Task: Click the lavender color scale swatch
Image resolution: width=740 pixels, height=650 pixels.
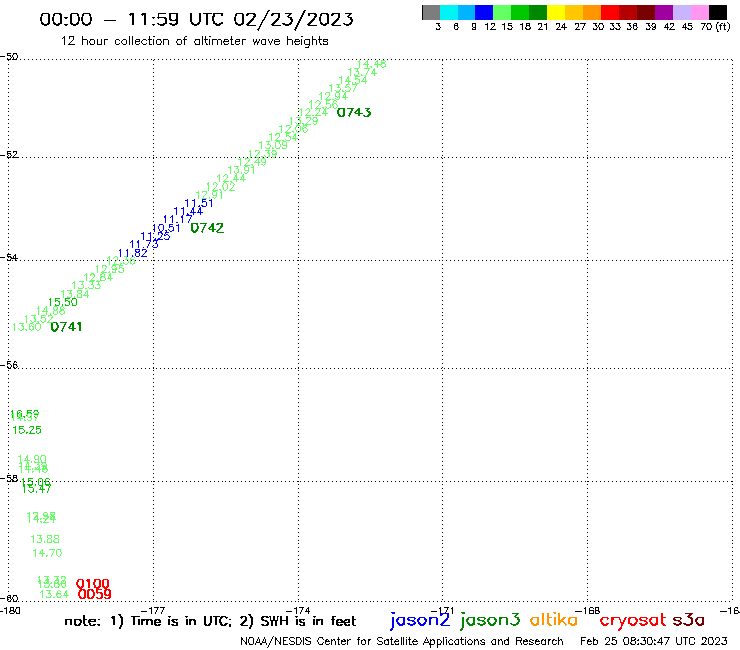Action: point(681,13)
